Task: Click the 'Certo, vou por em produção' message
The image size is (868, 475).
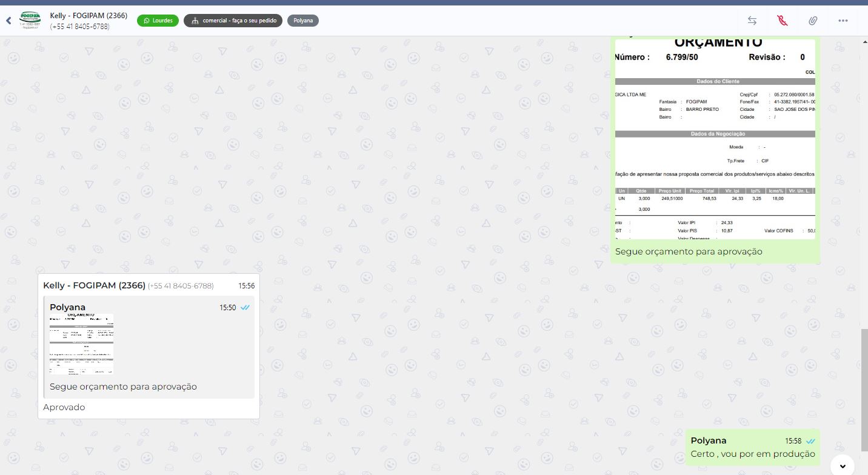Action: pyautogui.click(x=752, y=454)
